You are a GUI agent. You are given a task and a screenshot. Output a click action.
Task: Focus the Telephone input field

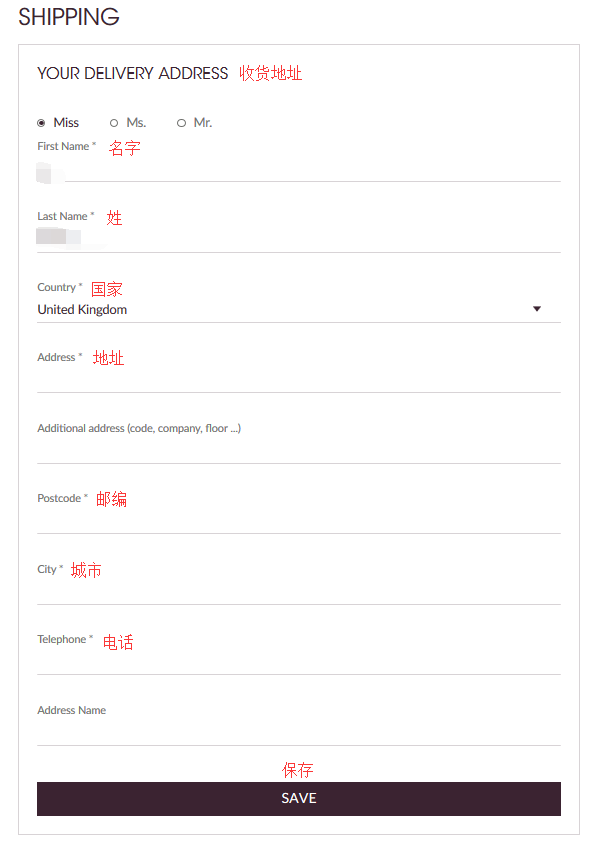298,661
